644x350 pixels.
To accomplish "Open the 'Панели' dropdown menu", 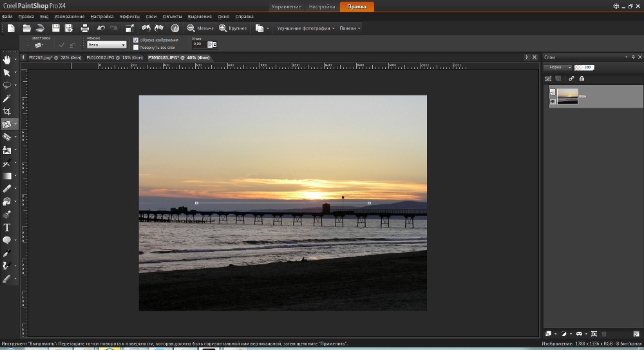I will click(350, 28).
